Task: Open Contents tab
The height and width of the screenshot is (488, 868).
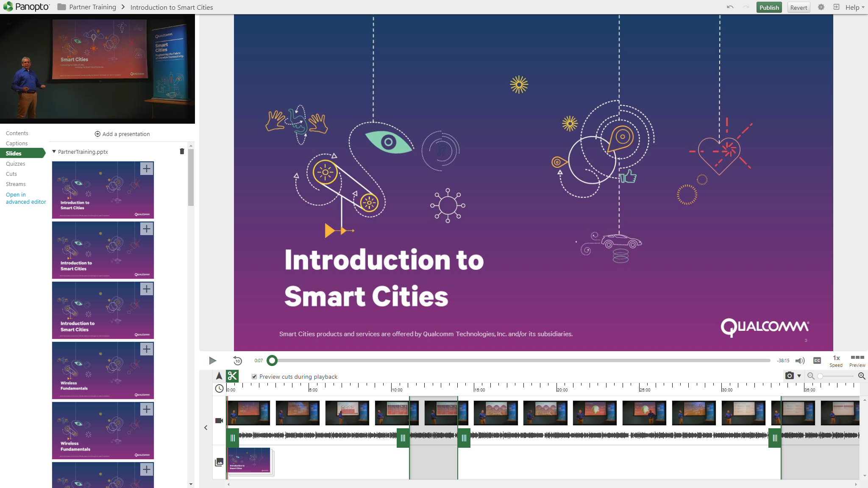Action: tap(17, 133)
